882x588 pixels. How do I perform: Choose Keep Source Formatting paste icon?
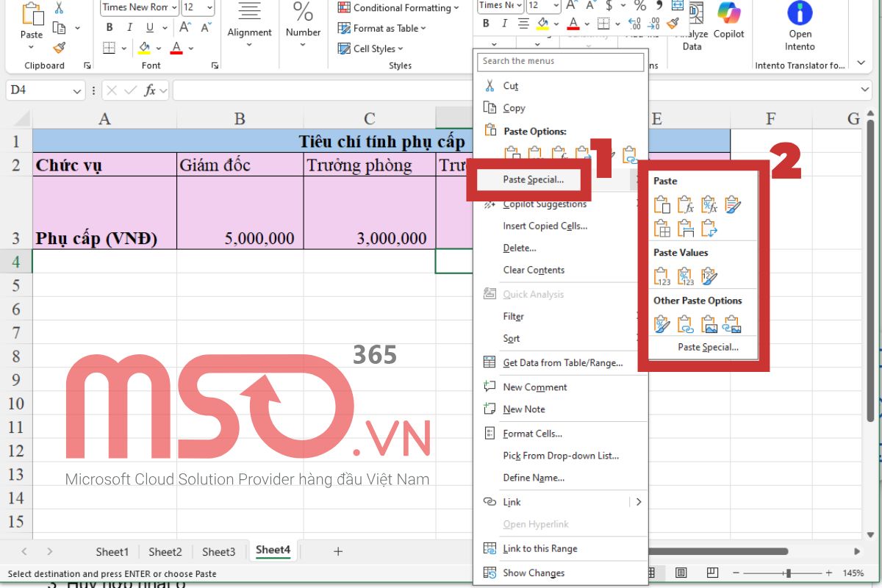(x=732, y=205)
